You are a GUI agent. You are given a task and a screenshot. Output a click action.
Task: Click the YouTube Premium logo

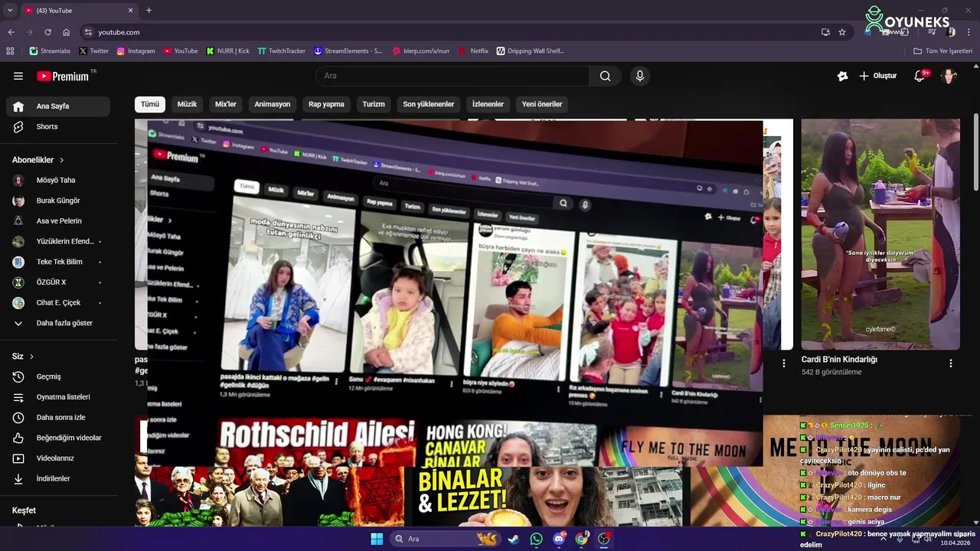tap(63, 76)
